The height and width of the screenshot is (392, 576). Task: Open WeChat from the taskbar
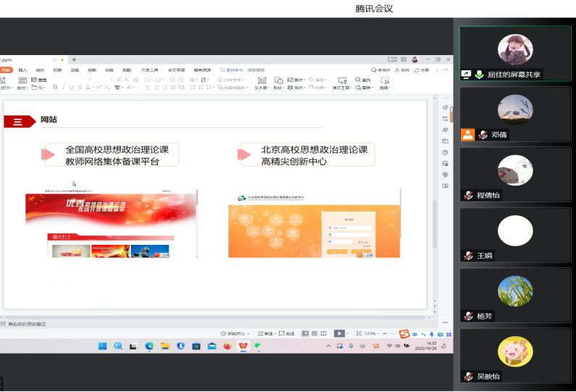[x=258, y=346]
